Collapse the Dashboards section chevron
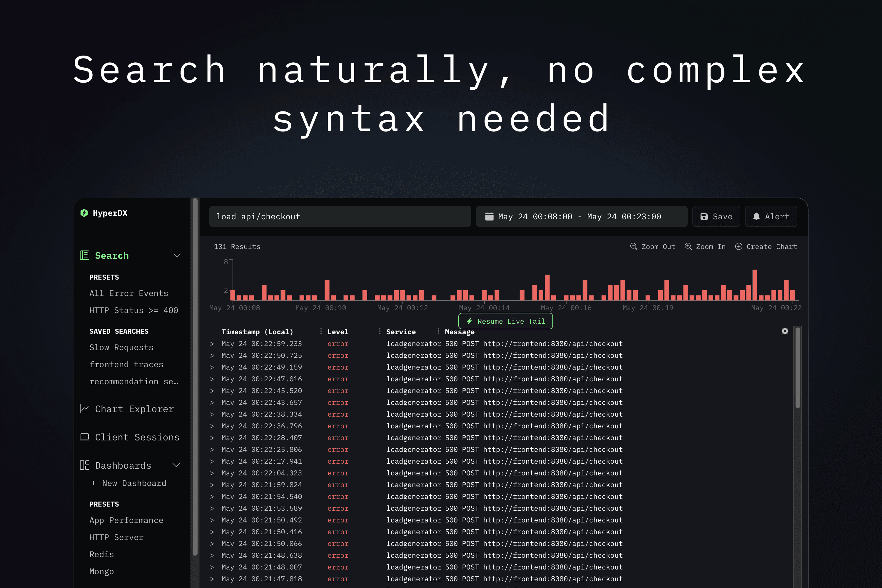The width and height of the screenshot is (882, 588). (x=176, y=465)
